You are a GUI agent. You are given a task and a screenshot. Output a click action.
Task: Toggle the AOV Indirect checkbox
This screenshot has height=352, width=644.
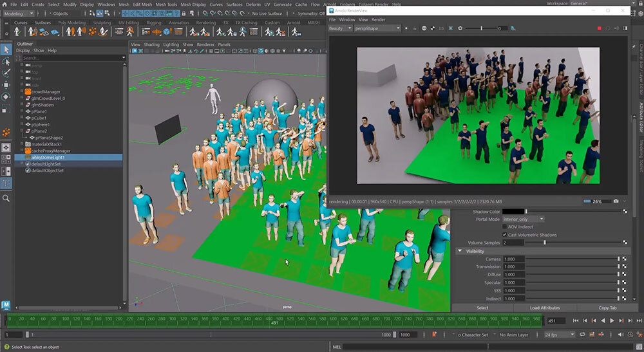505,227
